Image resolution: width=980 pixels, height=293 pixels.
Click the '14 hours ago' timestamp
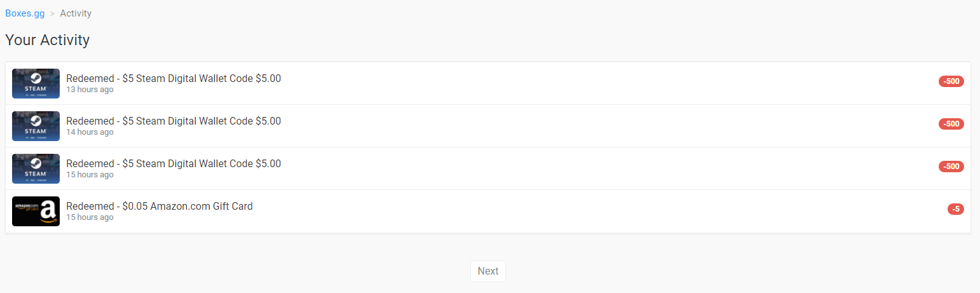[90, 132]
